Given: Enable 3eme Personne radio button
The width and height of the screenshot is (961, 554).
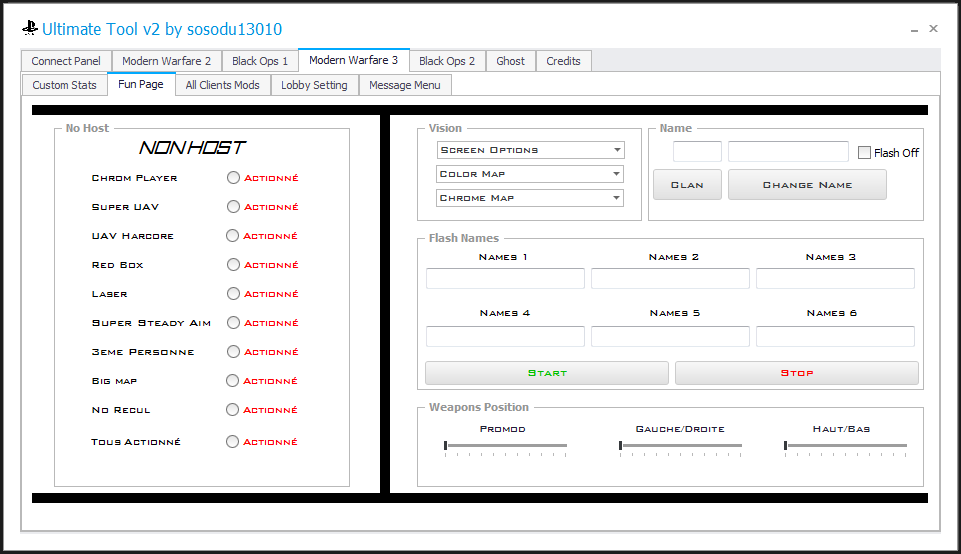Looking at the screenshot, I should point(233,352).
